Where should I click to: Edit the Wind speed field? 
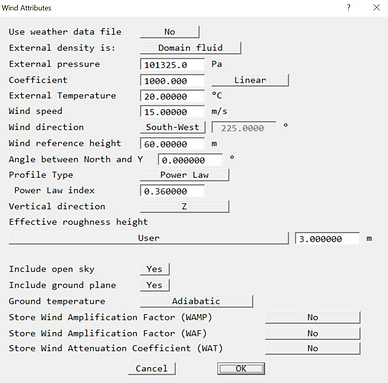[172, 112]
